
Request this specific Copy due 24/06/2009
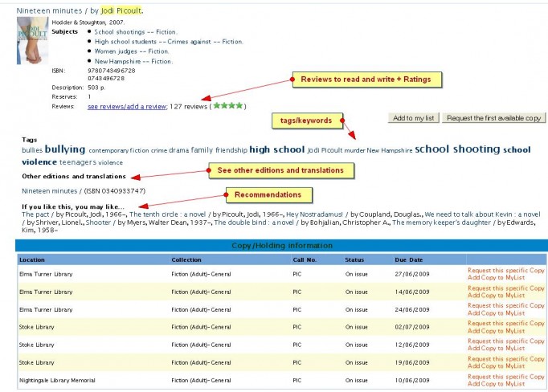(x=505, y=306)
